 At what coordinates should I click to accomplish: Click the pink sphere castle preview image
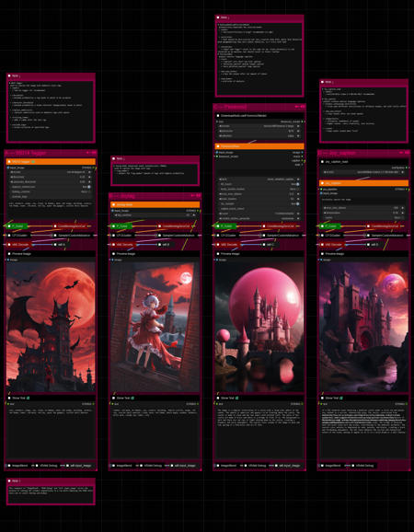pyautogui.click(x=259, y=327)
